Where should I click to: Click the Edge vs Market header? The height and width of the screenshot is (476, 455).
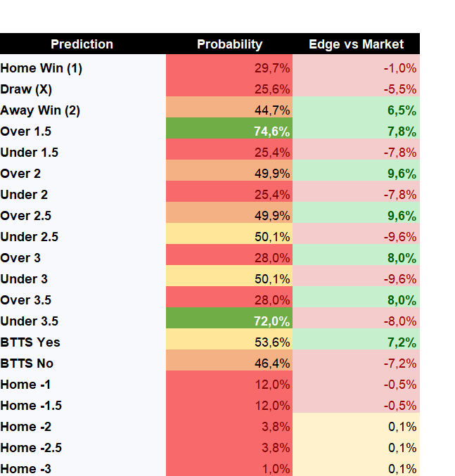[356, 44]
